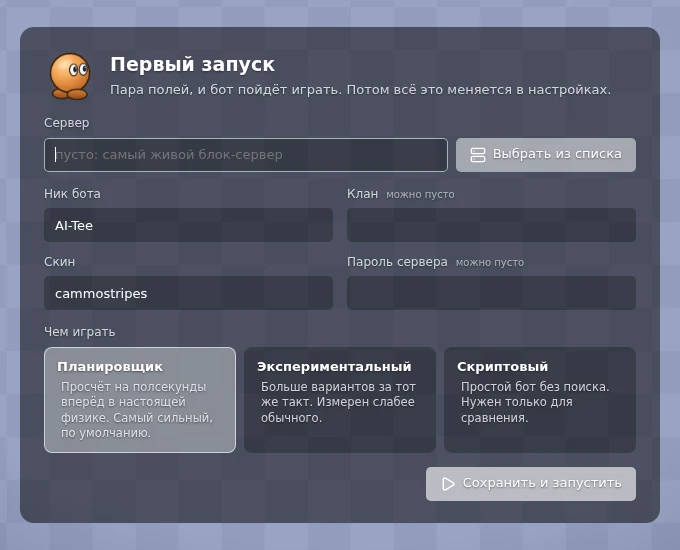Click the empty Клан input field
Screen dimensions: 680x550
491,225
